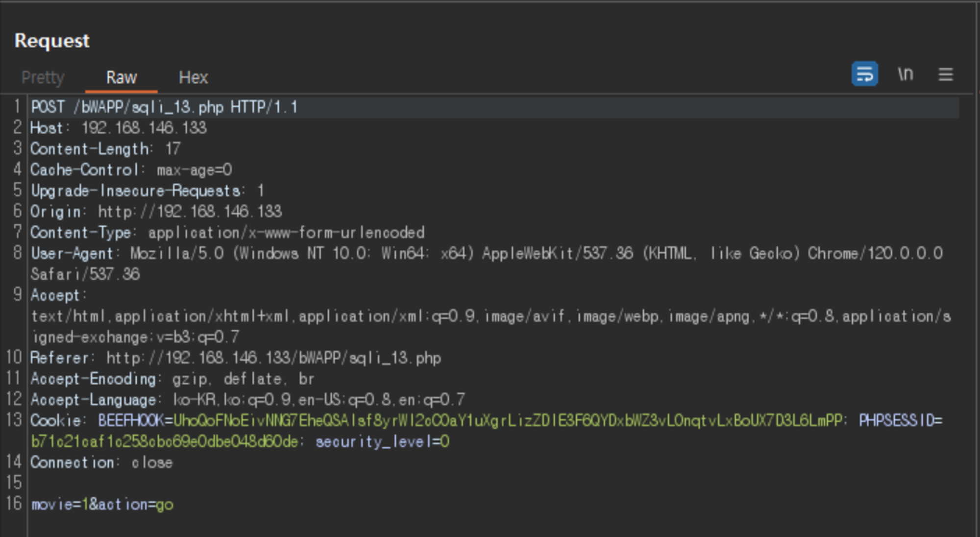980x537 pixels.
Task: Open the hamburger menu in Request panel
Action: (946, 74)
